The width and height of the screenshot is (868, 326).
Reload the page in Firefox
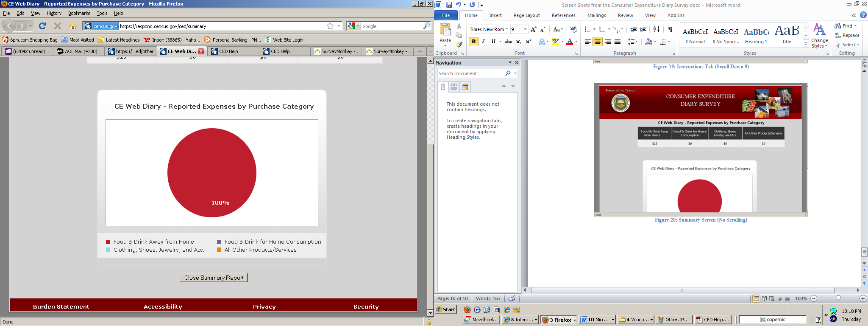coord(42,26)
